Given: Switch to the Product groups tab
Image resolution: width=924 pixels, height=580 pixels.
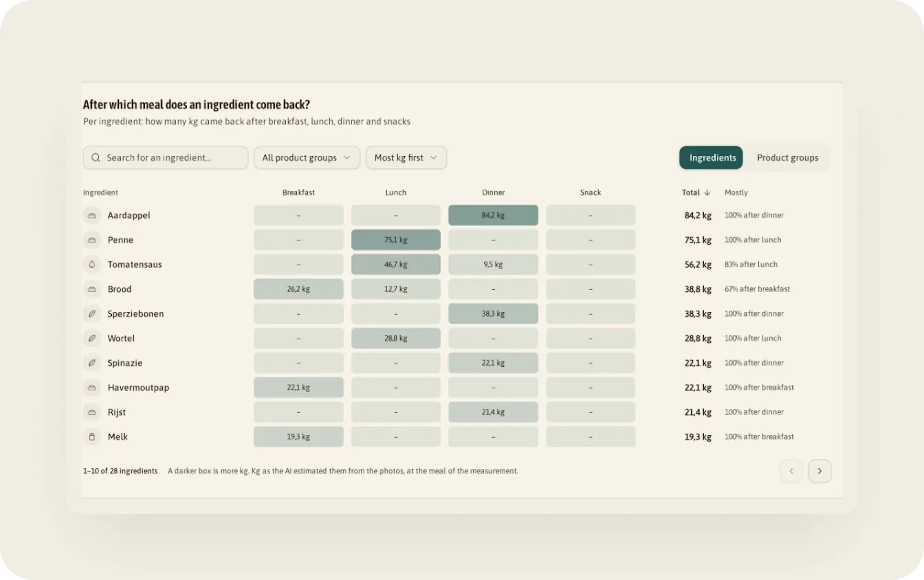Looking at the screenshot, I should (787, 158).
